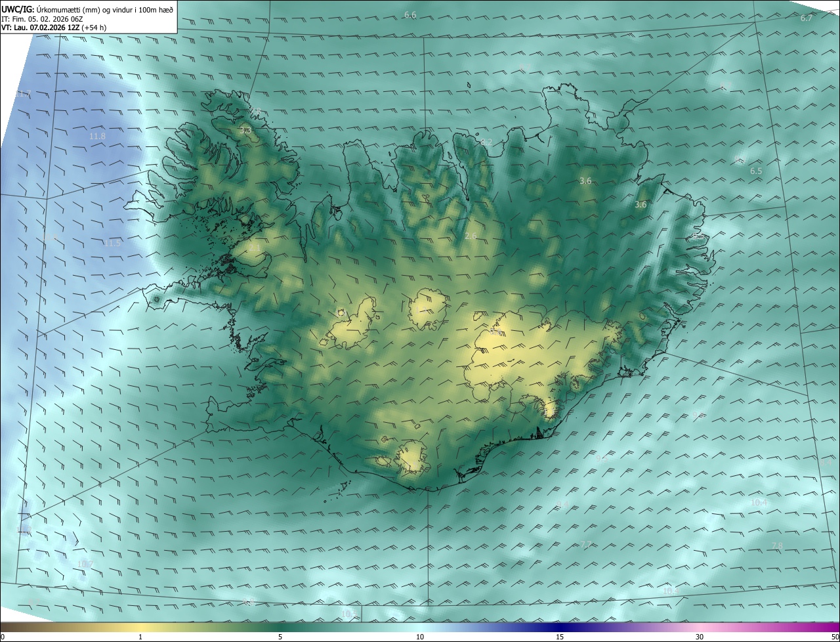Click the 6.5 value label east of Iceland
Viewport: 840px width, 642px height.
756,171
